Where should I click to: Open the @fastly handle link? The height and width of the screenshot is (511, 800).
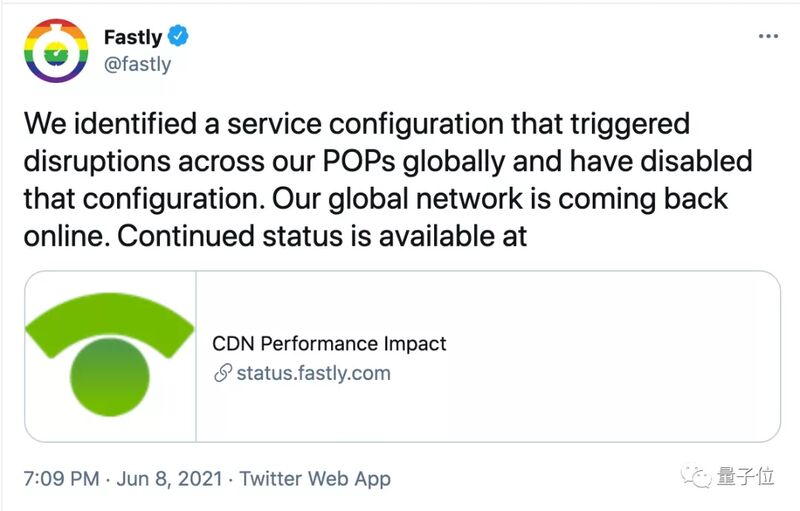pyautogui.click(x=137, y=65)
